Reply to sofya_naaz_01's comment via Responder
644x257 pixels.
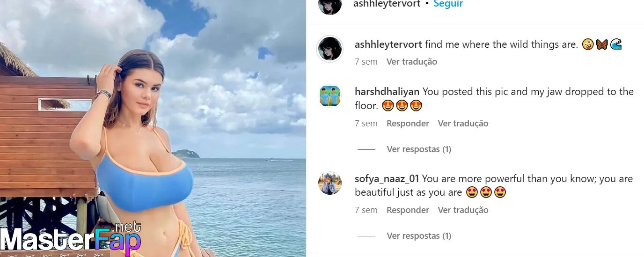click(408, 210)
